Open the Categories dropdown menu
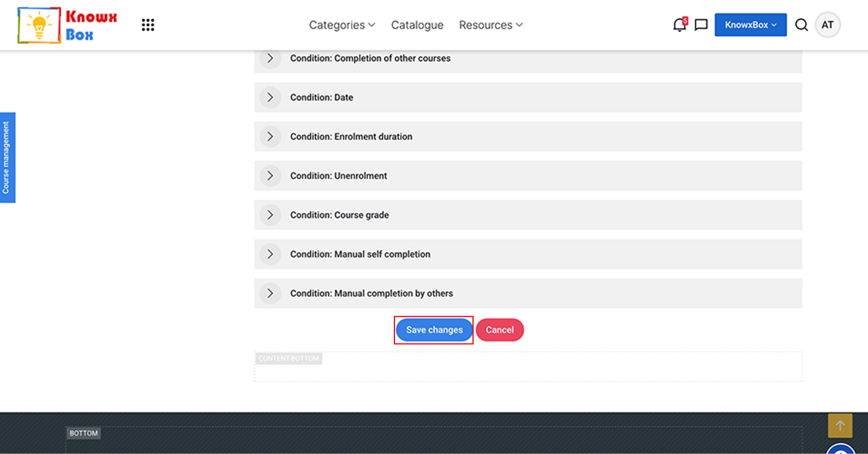 (x=342, y=25)
